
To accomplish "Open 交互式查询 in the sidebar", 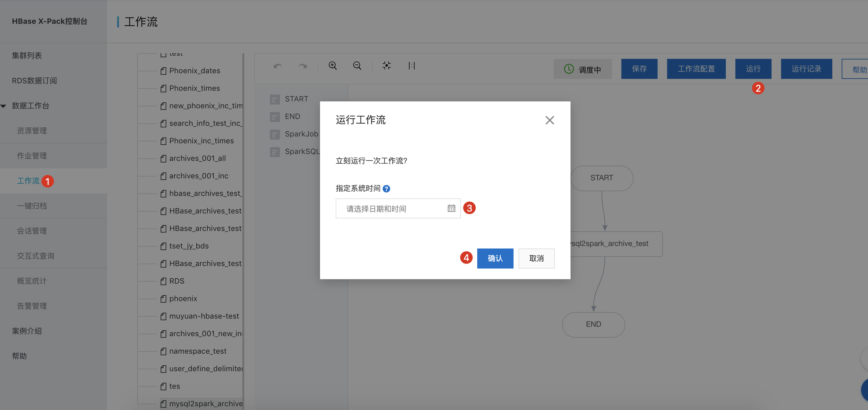I will pyautogui.click(x=36, y=256).
